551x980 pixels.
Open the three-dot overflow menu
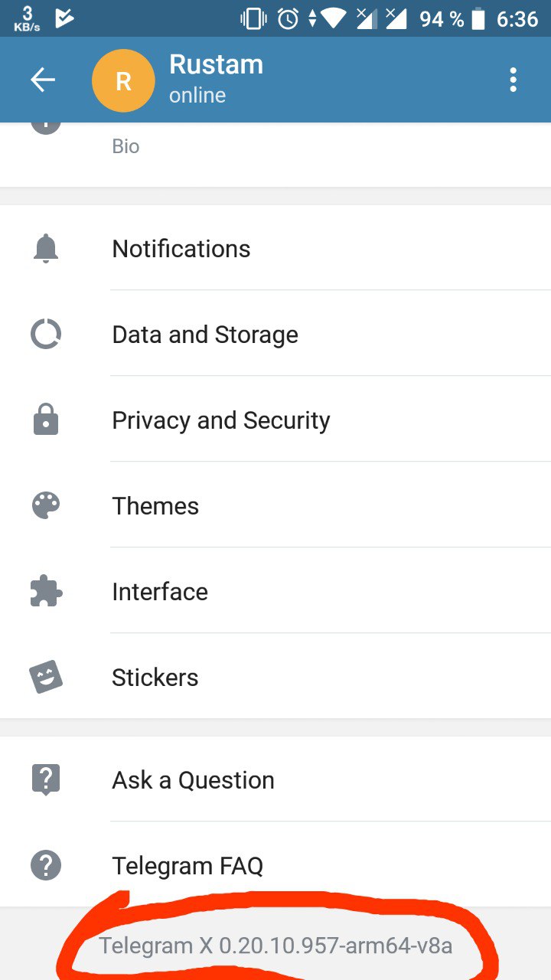tap(513, 80)
